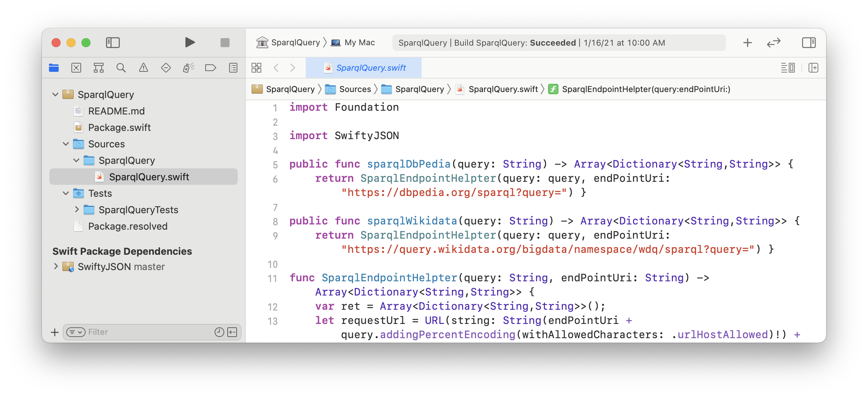Select the SparqlQuery.swift tab
The width and height of the screenshot is (868, 398).
tap(370, 68)
